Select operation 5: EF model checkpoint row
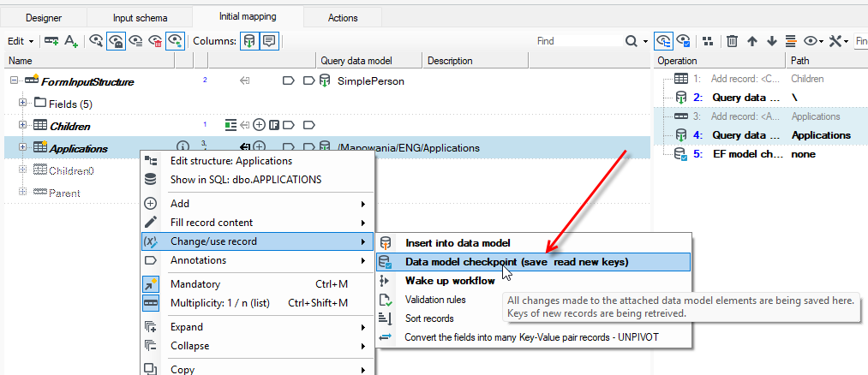 760,154
